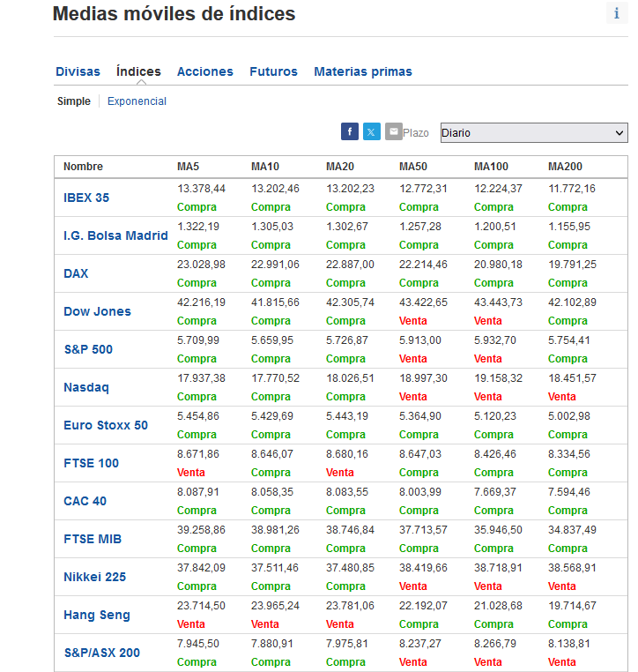Viewport: 638px width, 672px height.
Task: Open the S&P 500 index link
Action: coord(88,349)
